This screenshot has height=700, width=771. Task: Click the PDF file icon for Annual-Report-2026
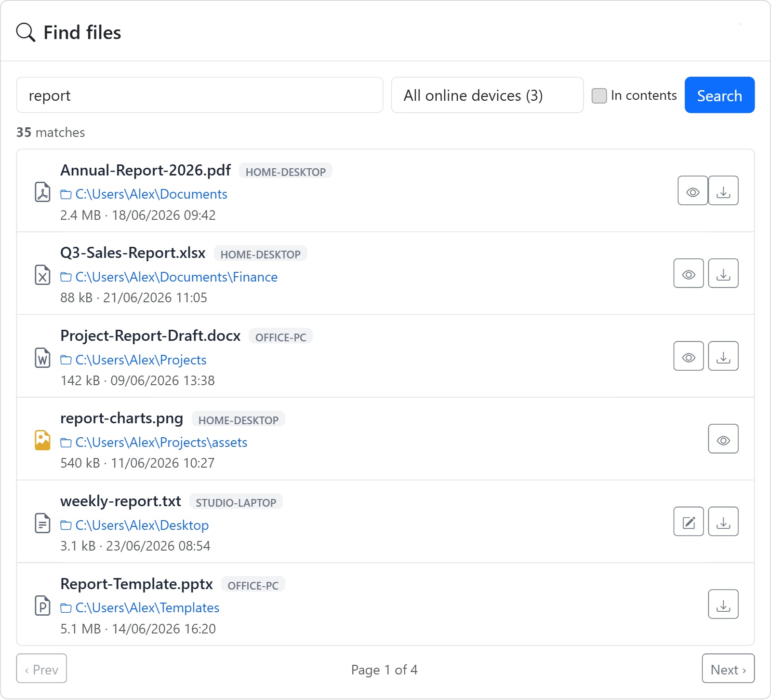42,192
